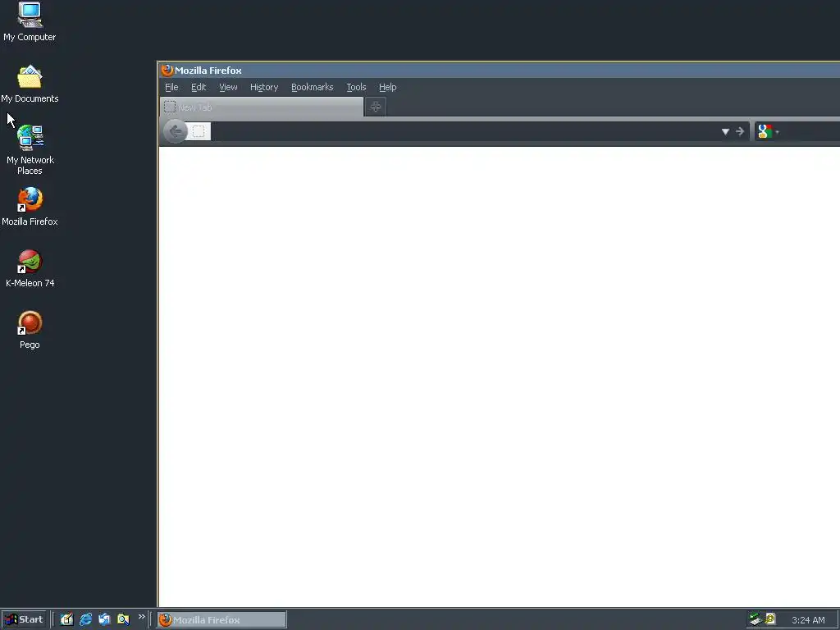The width and height of the screenshot is (840, 630).
Task: Open the File menu
Action: [x=171, y=87]
